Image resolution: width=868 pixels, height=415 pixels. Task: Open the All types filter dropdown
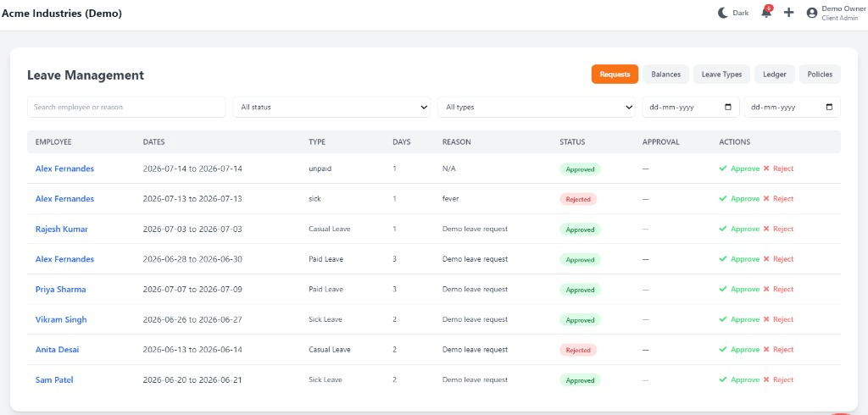pos(536,108)
